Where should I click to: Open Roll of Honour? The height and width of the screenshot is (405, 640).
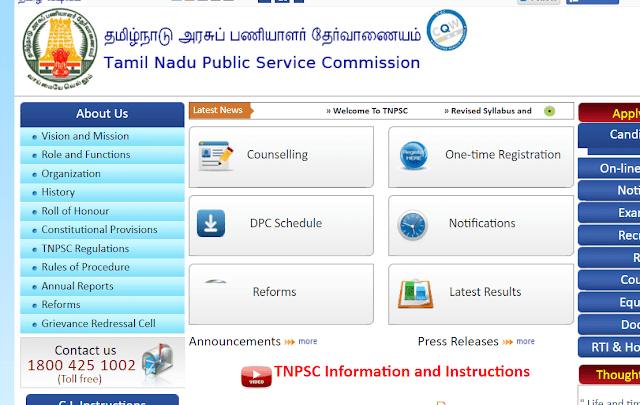click(102, 211)
